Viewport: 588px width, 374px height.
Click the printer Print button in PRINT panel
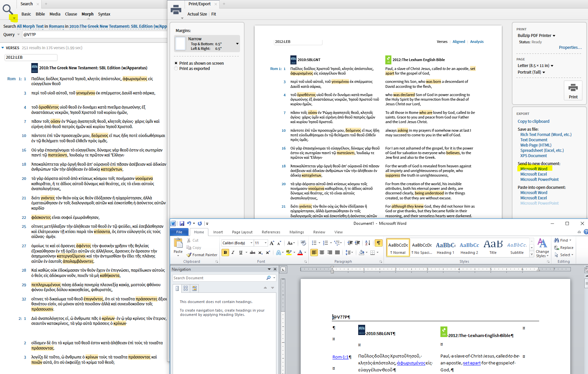click(573, 90)
